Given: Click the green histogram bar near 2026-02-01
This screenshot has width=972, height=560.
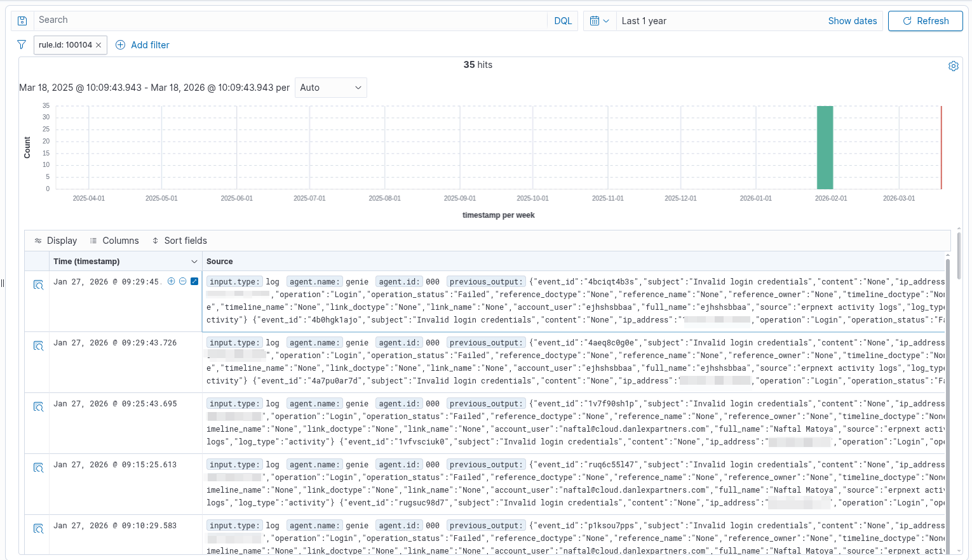Looking at the screenshot, I should [825, 147].
